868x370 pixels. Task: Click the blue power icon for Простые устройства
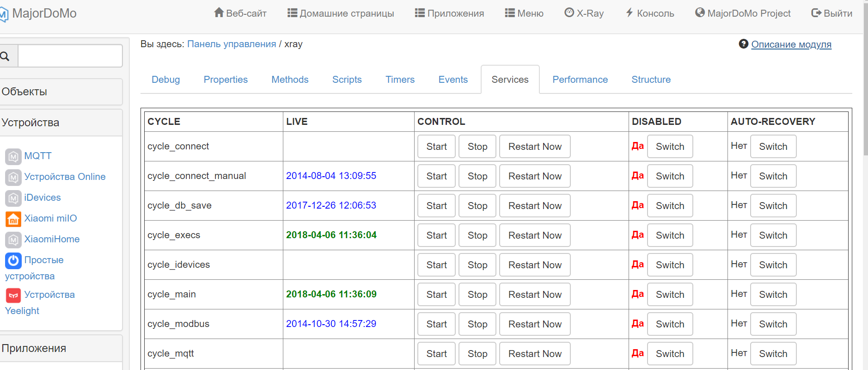pyautogui.click(x=13, y=260)
